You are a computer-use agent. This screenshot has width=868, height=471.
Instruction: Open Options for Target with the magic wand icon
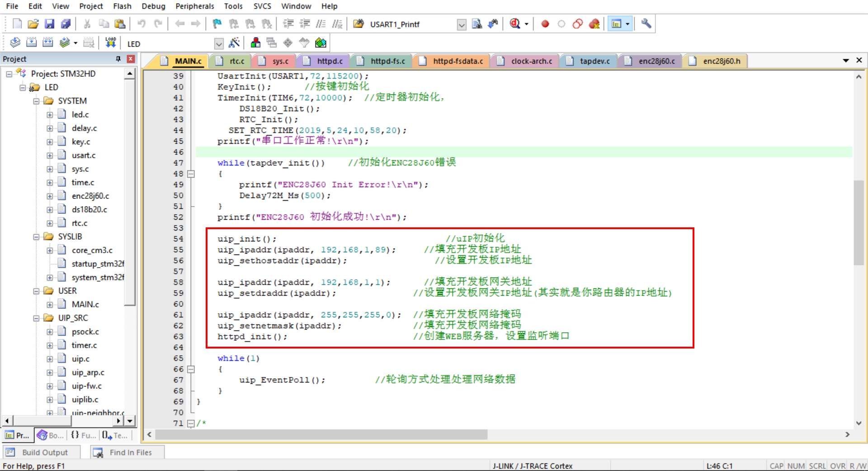point(234,43)
